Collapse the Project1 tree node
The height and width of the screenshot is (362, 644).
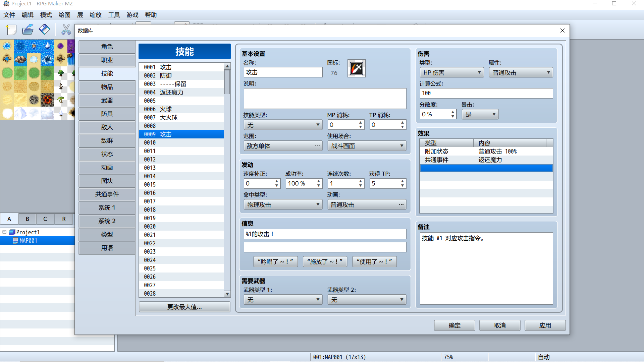click(x=4, y=232)
